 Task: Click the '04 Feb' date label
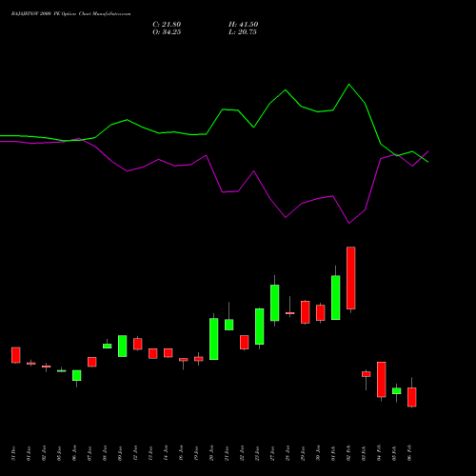[x=379, y=453]
